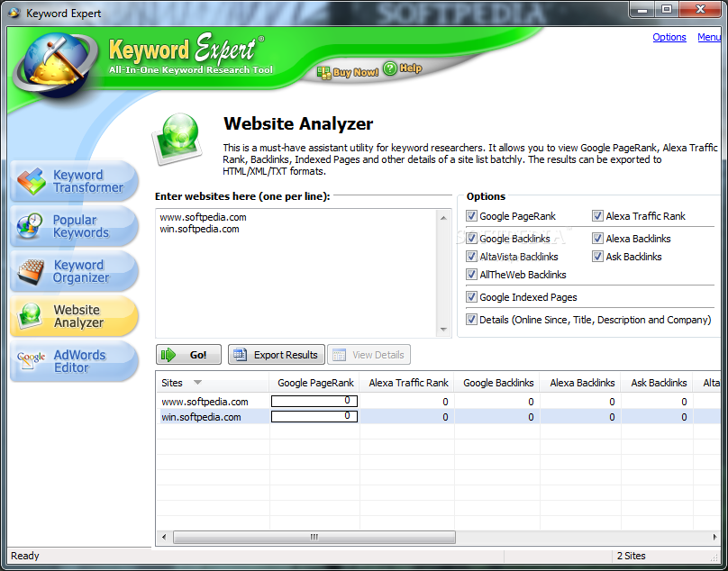Click the Google PageRank bar for www.softpedia.com
Image resolution: width=728 pixels, height=571 pixels.
coord(314,401)
